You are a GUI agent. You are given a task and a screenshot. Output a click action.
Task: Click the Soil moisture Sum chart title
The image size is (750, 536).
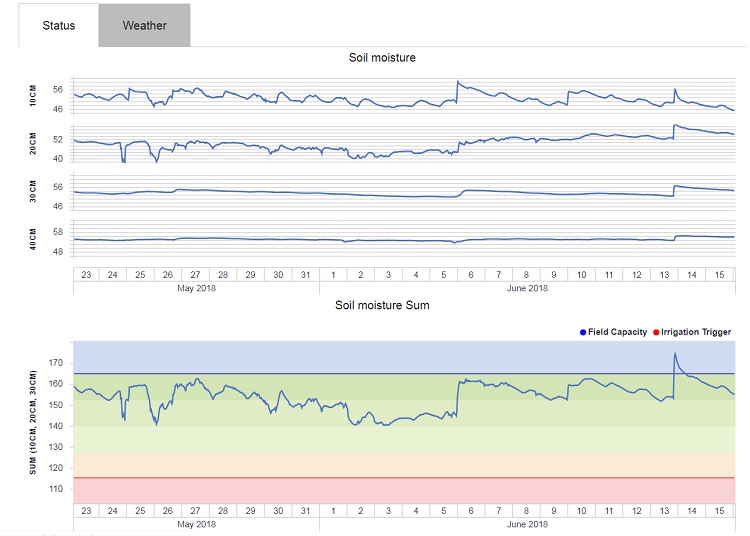(x=382, y=305)
